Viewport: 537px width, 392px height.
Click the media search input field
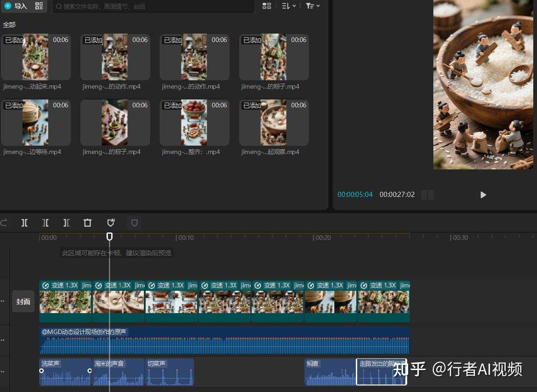click(x=154, y=7)
